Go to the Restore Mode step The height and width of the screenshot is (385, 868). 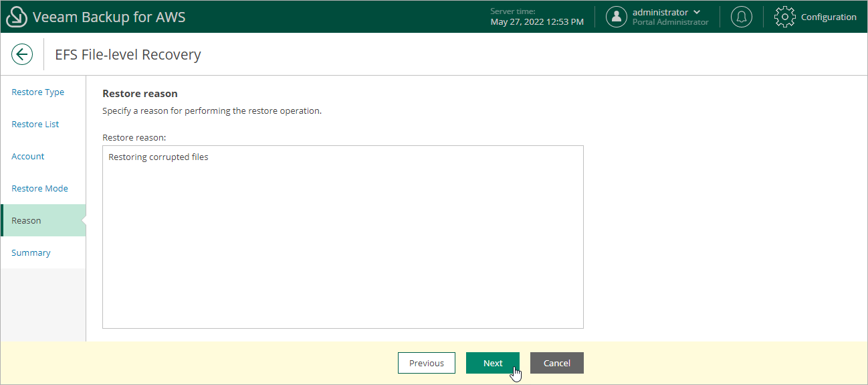click(40, 189)
